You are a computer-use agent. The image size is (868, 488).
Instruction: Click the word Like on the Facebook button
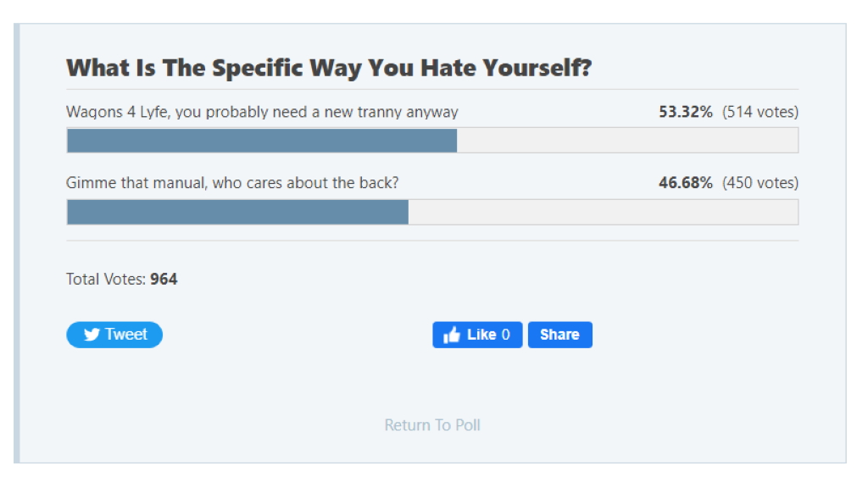point(481,335)
